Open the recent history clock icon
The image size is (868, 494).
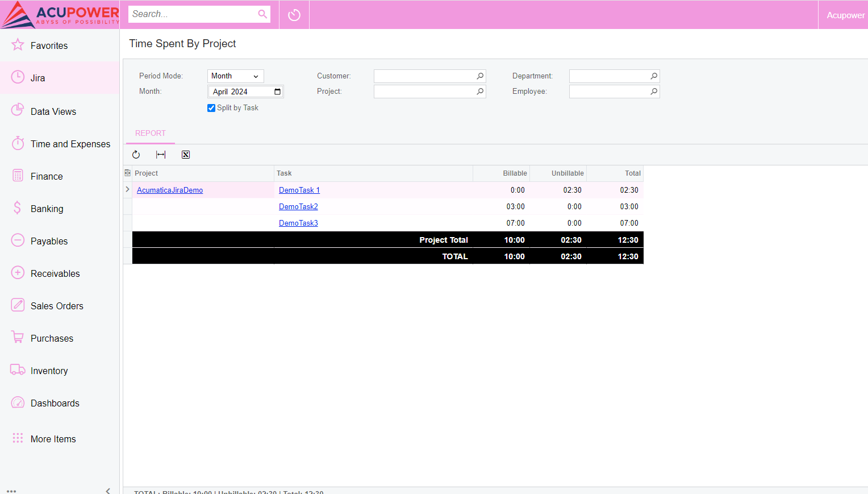click(x=294, y=15)
